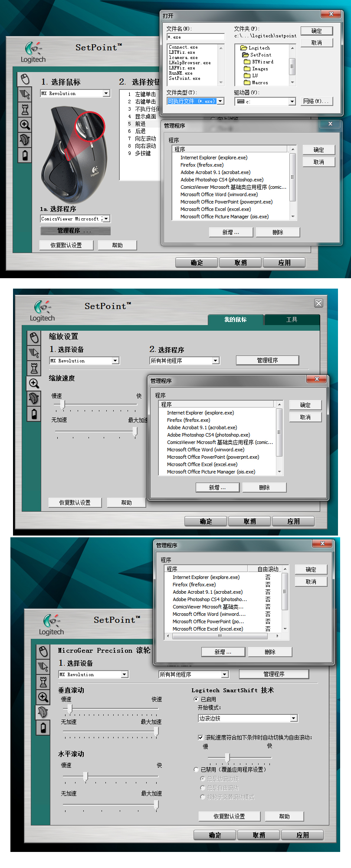Open battery icon in MicroGear 滚轮 window sidebar
The height and width of the screenshot is (868, 351).
(x=43, y=727)
